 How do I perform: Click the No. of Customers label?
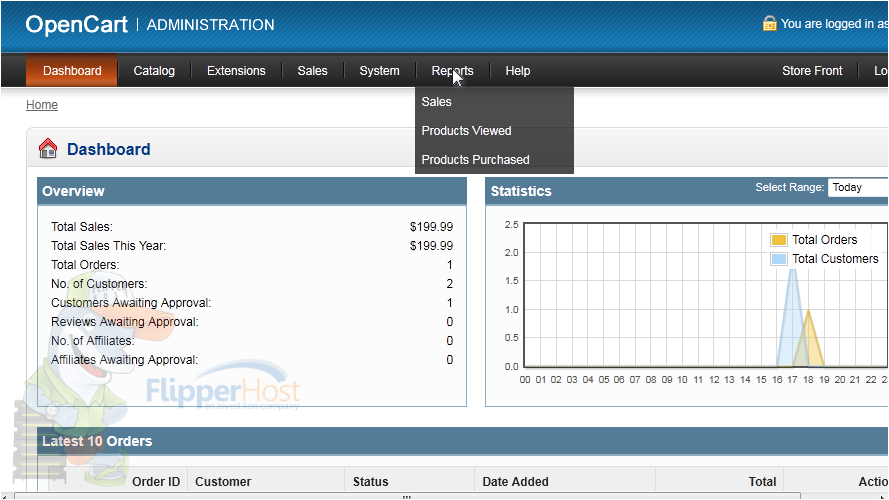99,284
